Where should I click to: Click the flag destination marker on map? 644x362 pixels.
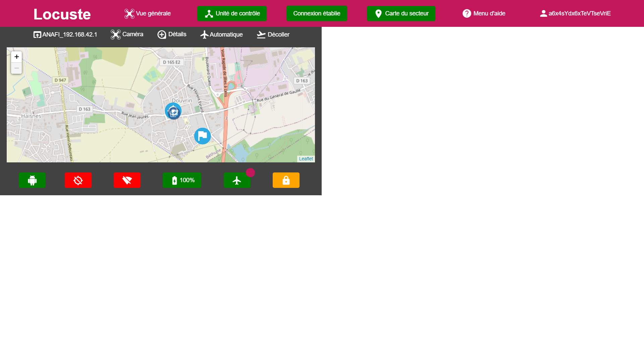click(x=203, y=136)
